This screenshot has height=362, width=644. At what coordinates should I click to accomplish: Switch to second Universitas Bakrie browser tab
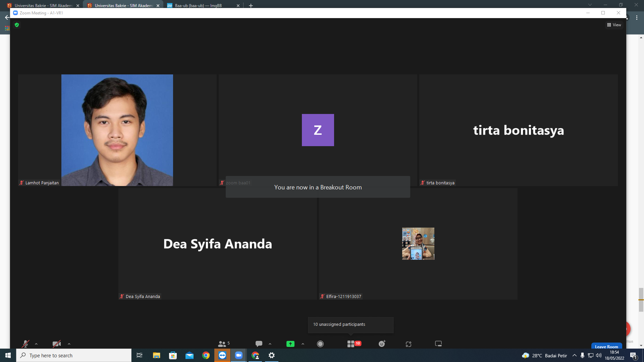(123, 5)
